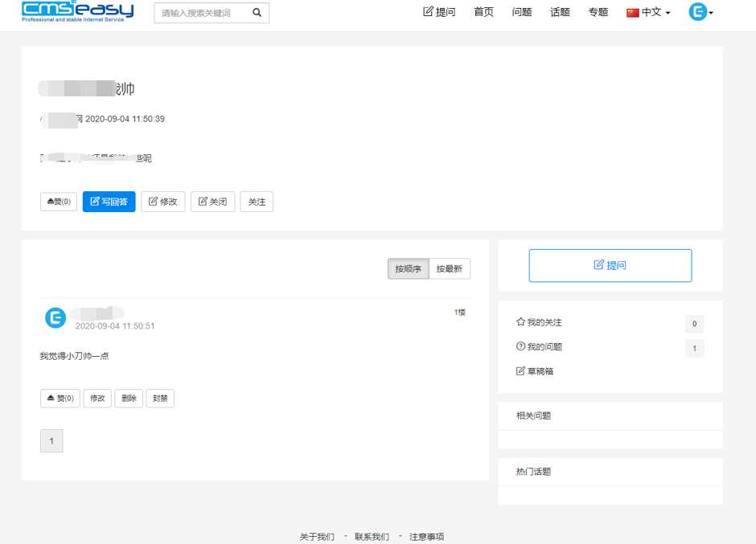The width and height of the screenshot is (756, 544).
Task: Like the first reply using its 赞(0)
Action: 60,398
